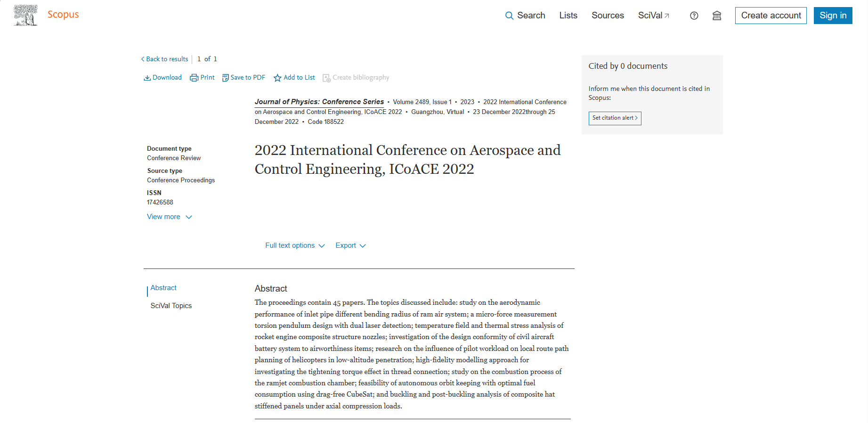Click the Create bibliography icon

[326, 78]
